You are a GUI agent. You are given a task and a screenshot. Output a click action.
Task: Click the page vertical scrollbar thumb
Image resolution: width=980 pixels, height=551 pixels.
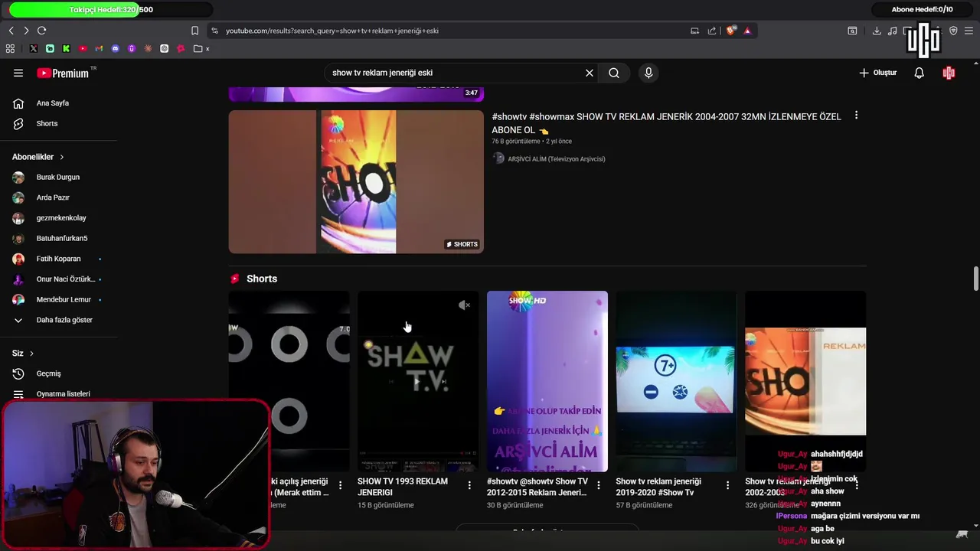click(x=976, y=279)
